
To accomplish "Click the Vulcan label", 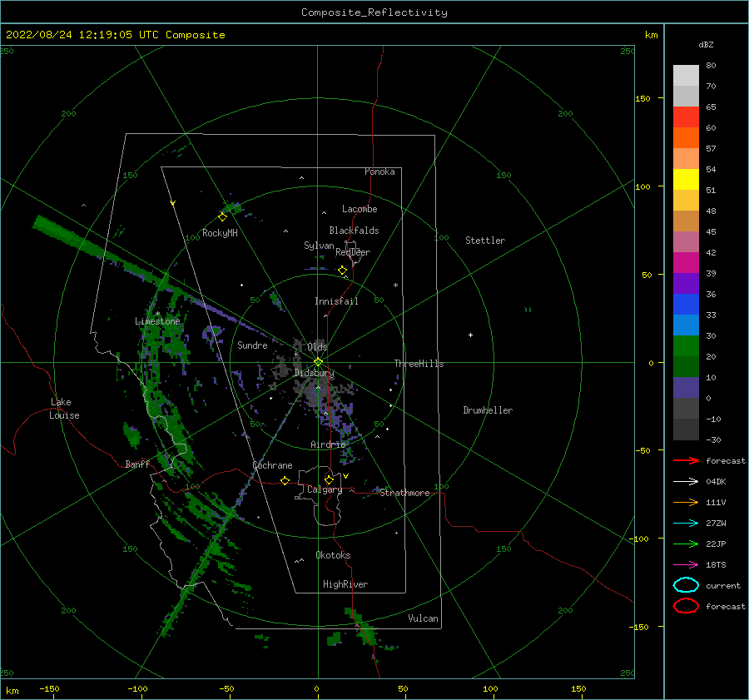I will (x=424, y=618).
